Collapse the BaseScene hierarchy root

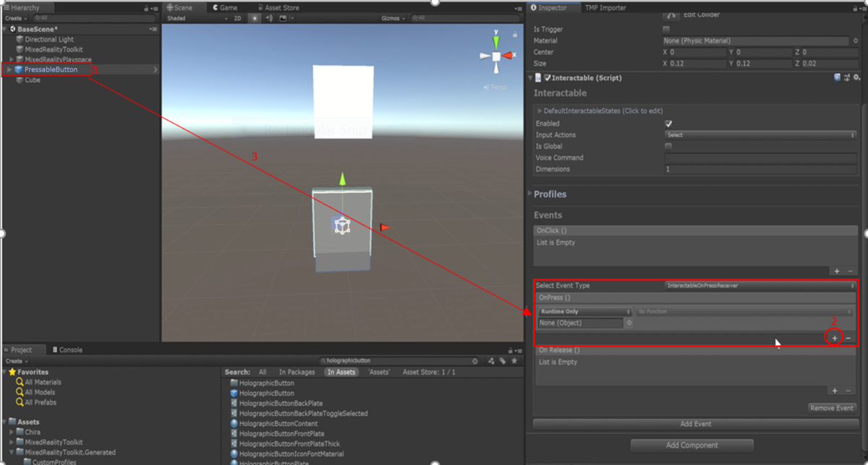[6, 29]
